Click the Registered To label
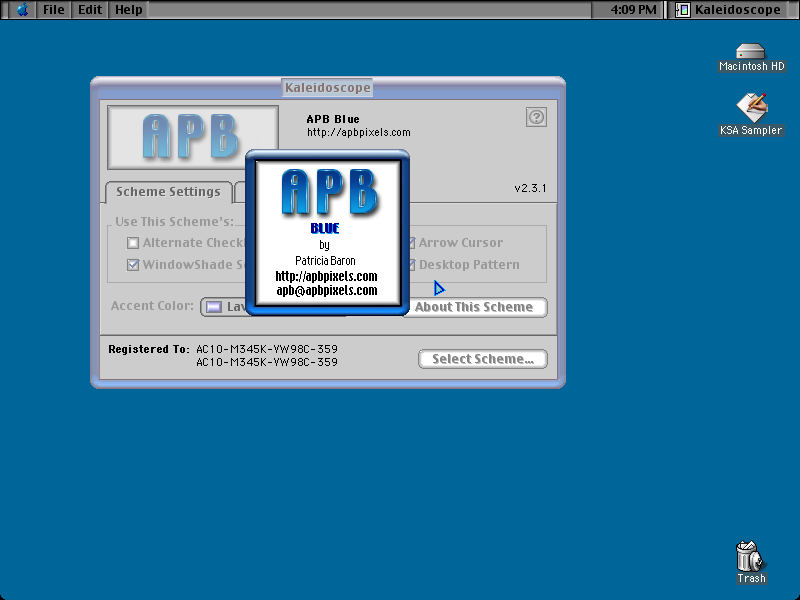The width and height of the screenshot is (800, 600). [x=149, y=349]
